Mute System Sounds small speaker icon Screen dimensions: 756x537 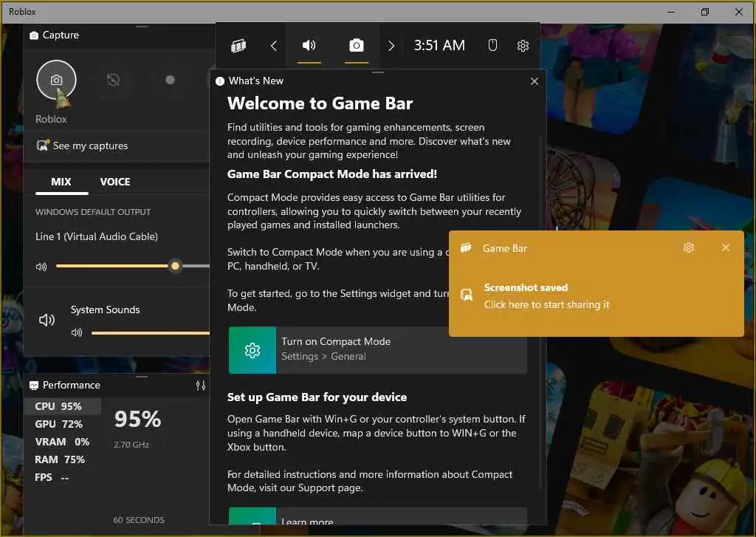[x=77, y=333]
